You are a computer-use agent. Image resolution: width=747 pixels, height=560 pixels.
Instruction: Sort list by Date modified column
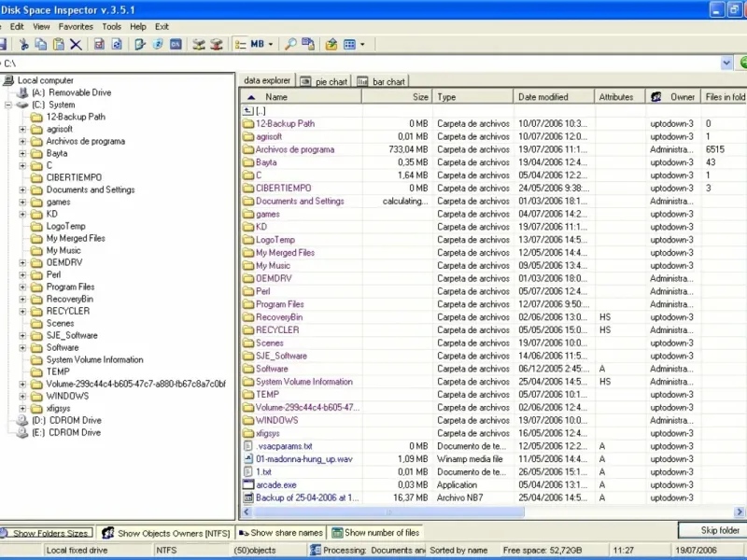(x=543, y=97)
